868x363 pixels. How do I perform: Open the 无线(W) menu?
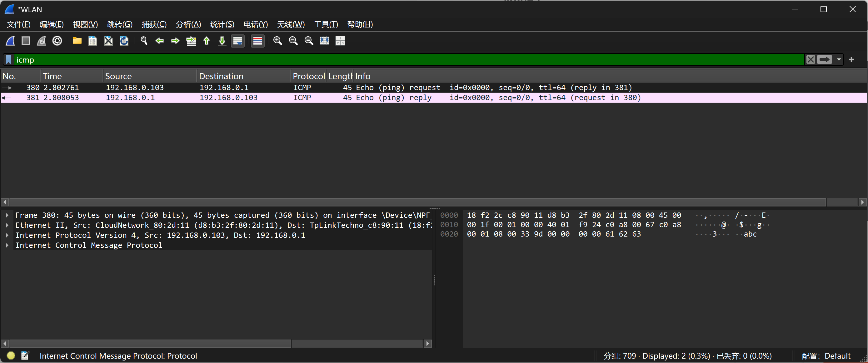coord(291,24)
